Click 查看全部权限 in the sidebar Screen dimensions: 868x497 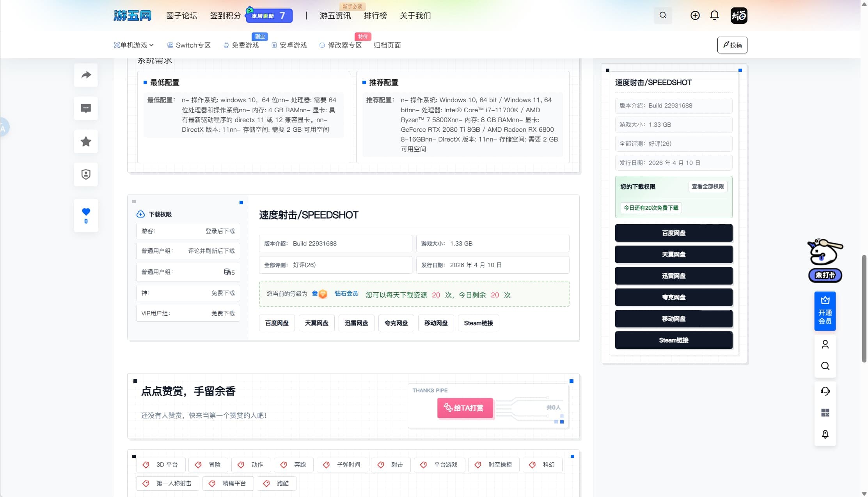708,187
